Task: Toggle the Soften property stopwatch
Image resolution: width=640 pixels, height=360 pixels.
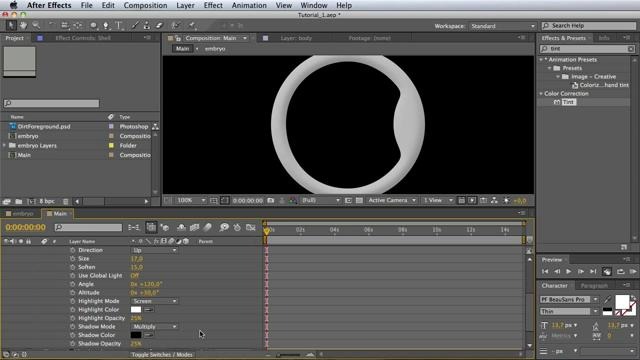Action: point(73,267)
